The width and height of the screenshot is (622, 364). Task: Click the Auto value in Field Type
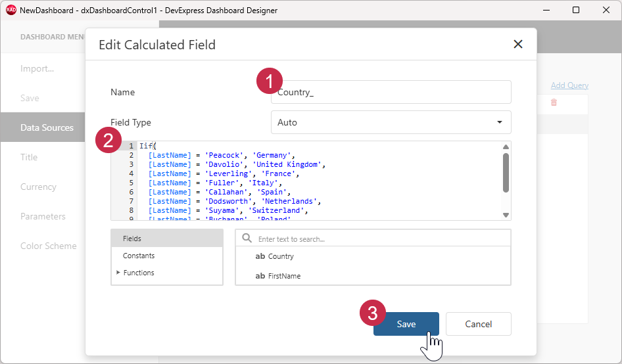click(287, 122)
